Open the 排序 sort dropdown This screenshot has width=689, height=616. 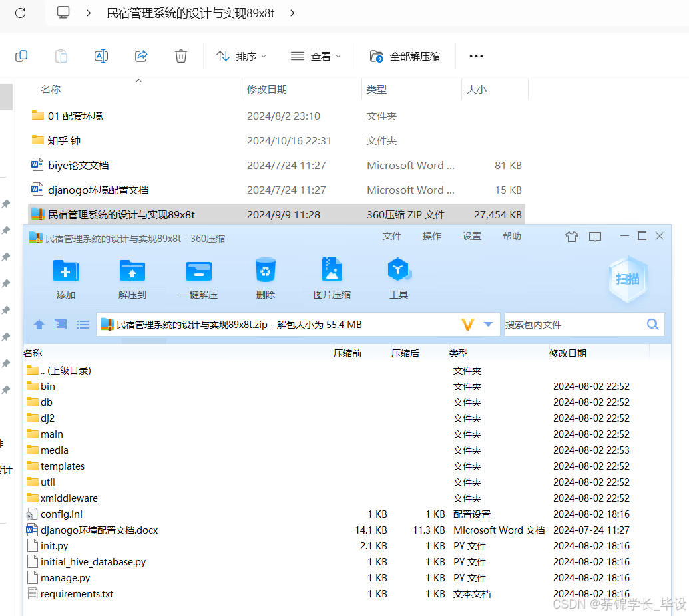click(x=241, y=56)
